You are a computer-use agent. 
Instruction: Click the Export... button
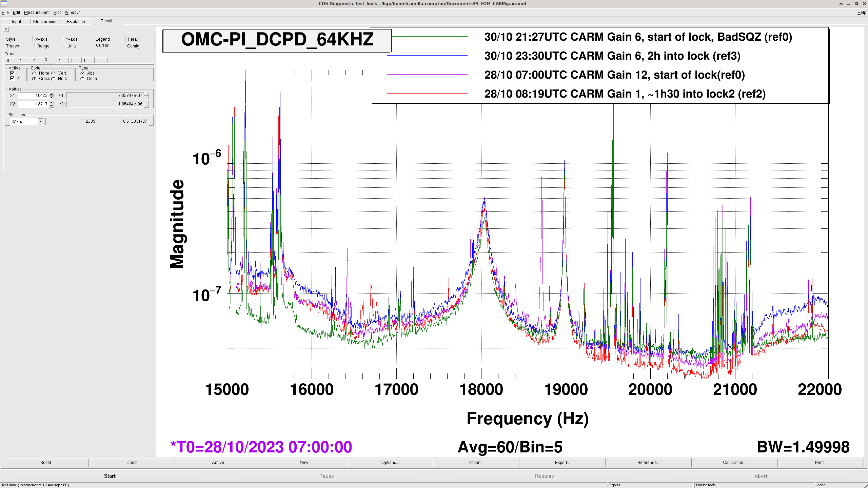[x=562, y=462]
